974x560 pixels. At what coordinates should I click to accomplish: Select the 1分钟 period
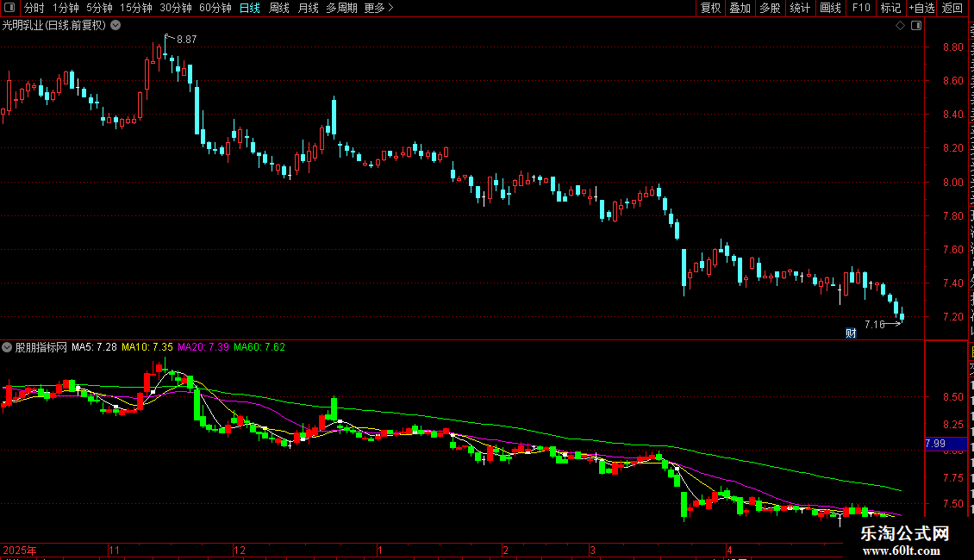point(66,8)
